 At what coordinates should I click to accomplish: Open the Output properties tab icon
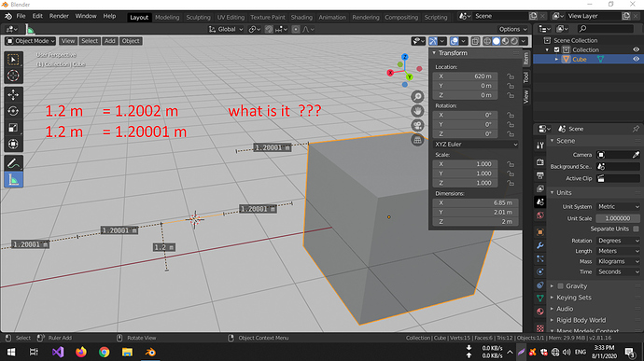[x=540, y=175]
